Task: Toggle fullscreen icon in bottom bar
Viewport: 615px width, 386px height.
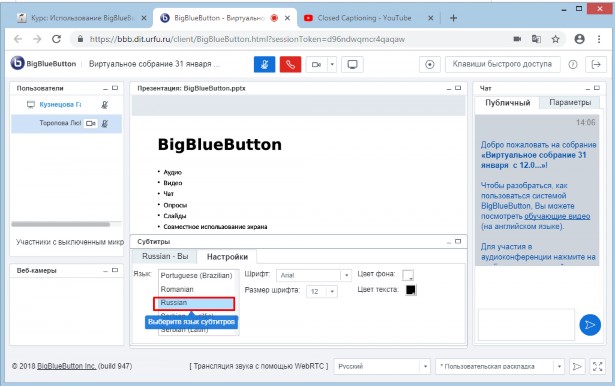Action: 598,366
